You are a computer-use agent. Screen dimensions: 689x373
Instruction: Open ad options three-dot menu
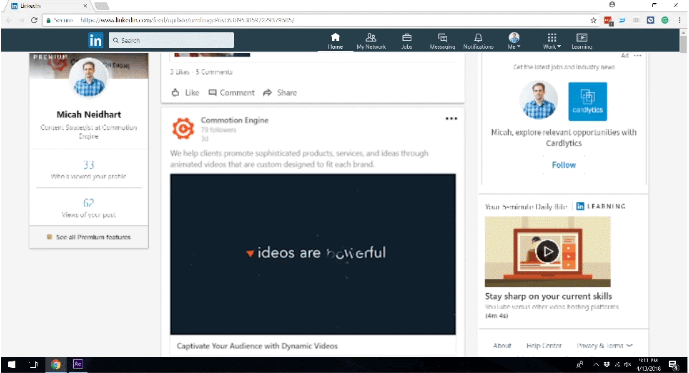coord(638,56)
